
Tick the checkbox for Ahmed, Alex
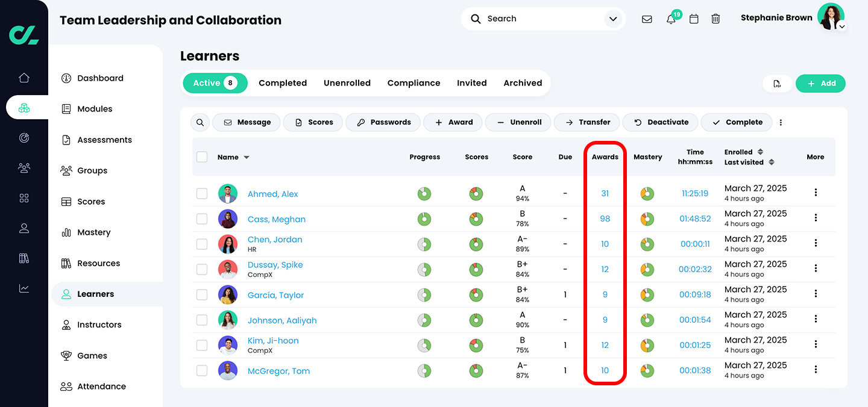202,194
